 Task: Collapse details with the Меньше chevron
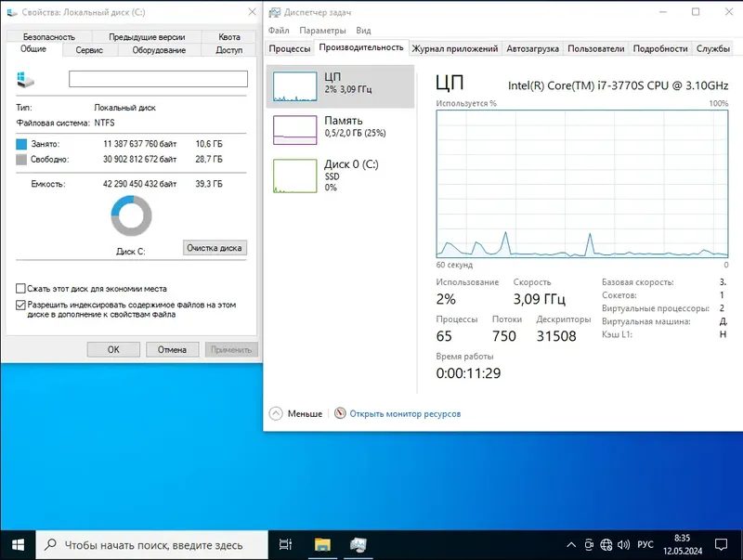click(x=276, y=413)
